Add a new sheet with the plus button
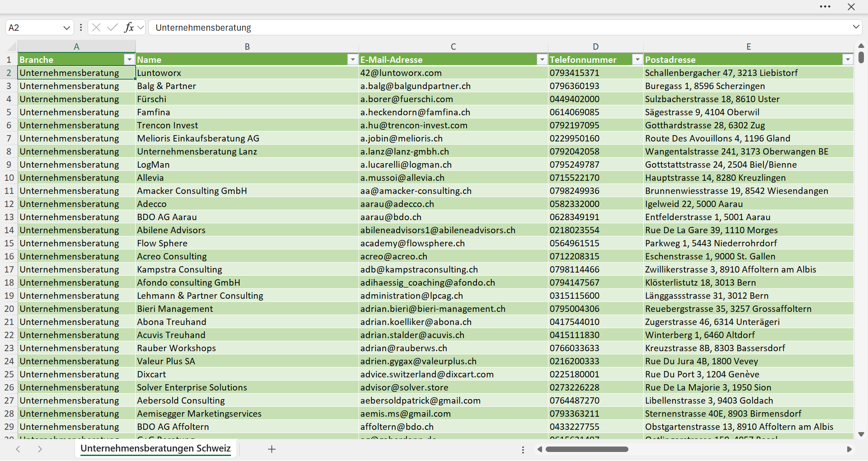This screenshot has height=461, width=868. pyautogui.click(x=272, y=449)
